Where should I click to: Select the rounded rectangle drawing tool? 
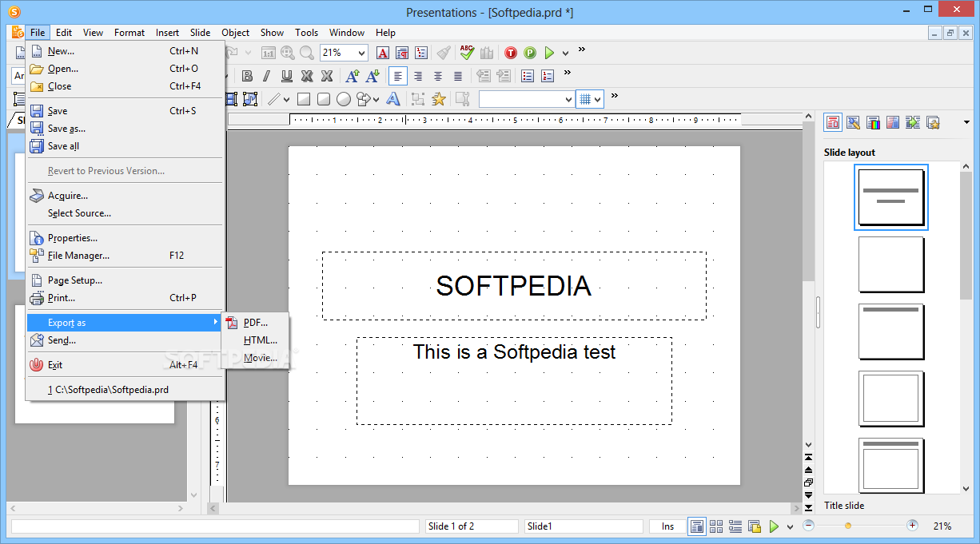(324, 99)
